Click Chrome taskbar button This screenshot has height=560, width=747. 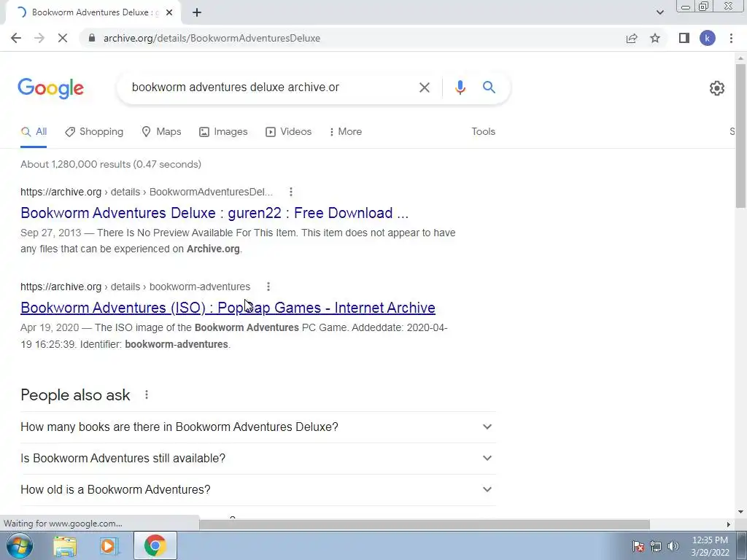155,545
